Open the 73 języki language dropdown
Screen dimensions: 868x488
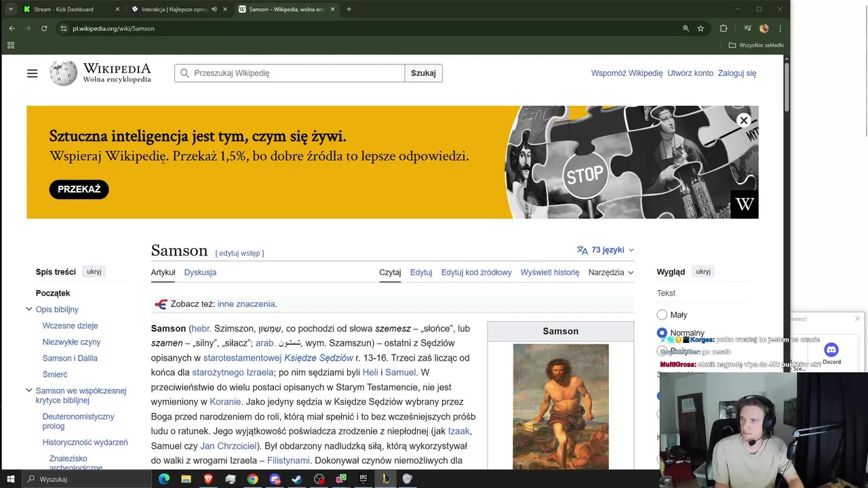click(606, 250)
